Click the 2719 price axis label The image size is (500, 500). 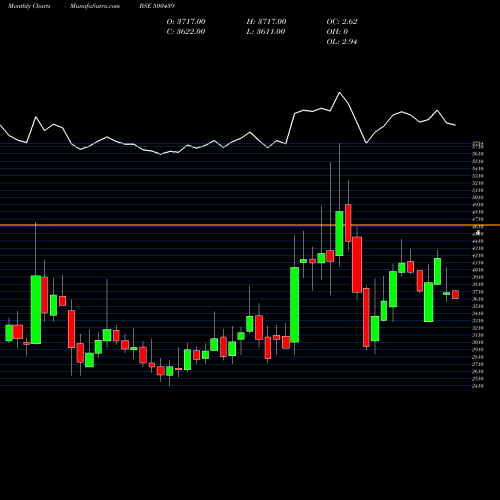478,364
